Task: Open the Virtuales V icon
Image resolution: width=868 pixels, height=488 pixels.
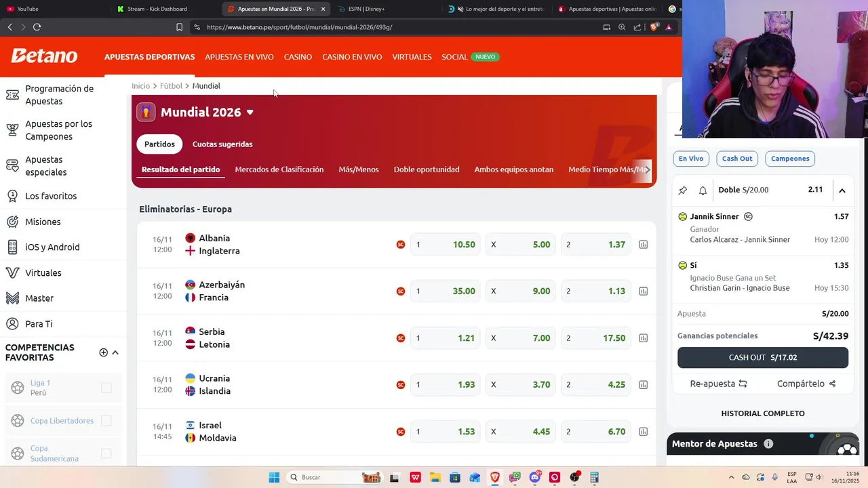Action: point(12,272)
